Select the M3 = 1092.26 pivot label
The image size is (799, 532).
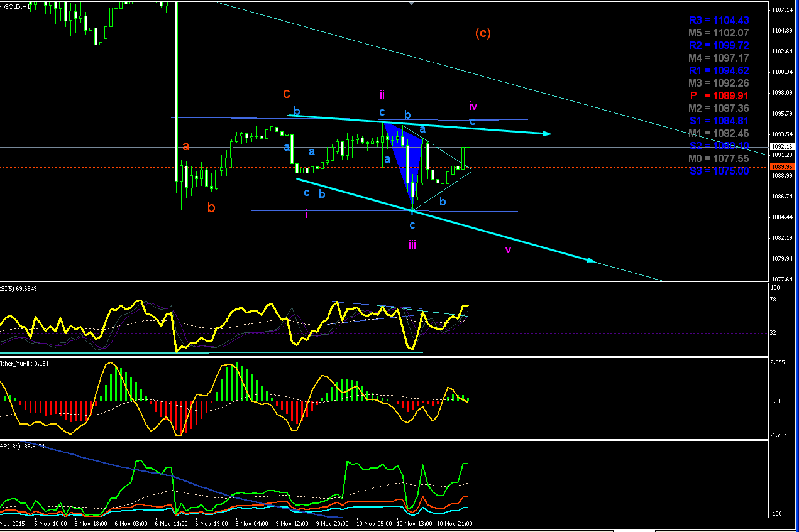tap(719, 83)
